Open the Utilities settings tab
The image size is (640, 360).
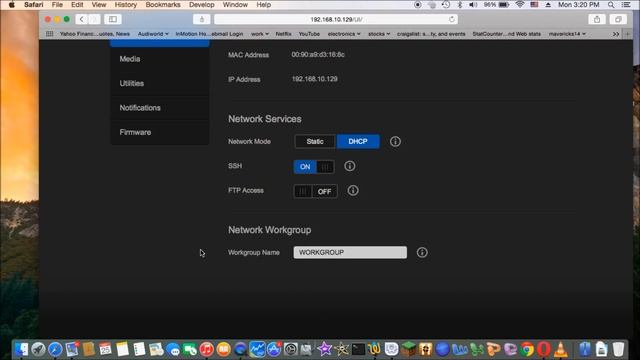(160, 83)
